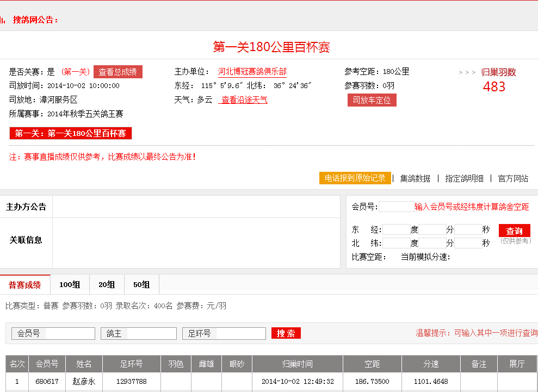Viewport: 538px width, 392px height.
Task: Click the 会员号 field in distance calculator
Action: [395, 207]
